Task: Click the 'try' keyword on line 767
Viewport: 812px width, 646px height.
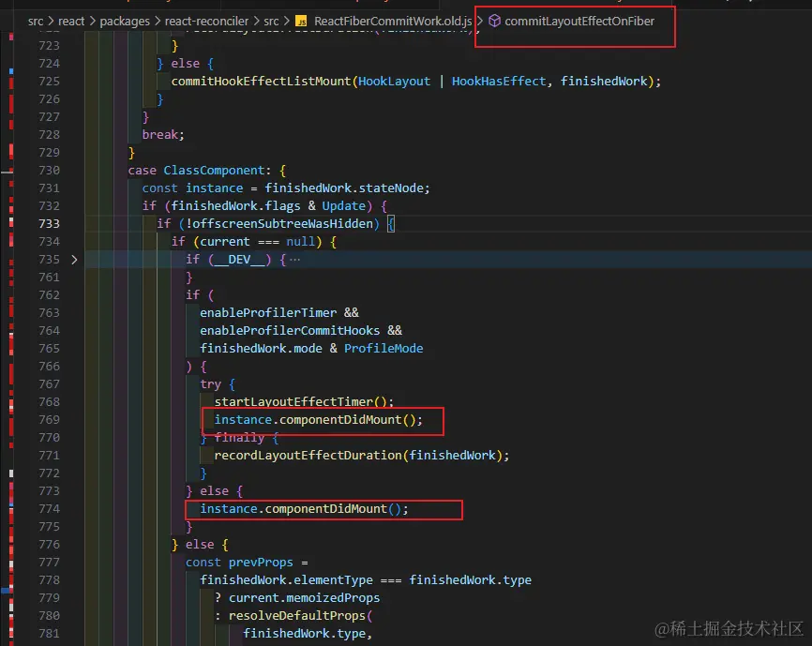Action: 210,384
